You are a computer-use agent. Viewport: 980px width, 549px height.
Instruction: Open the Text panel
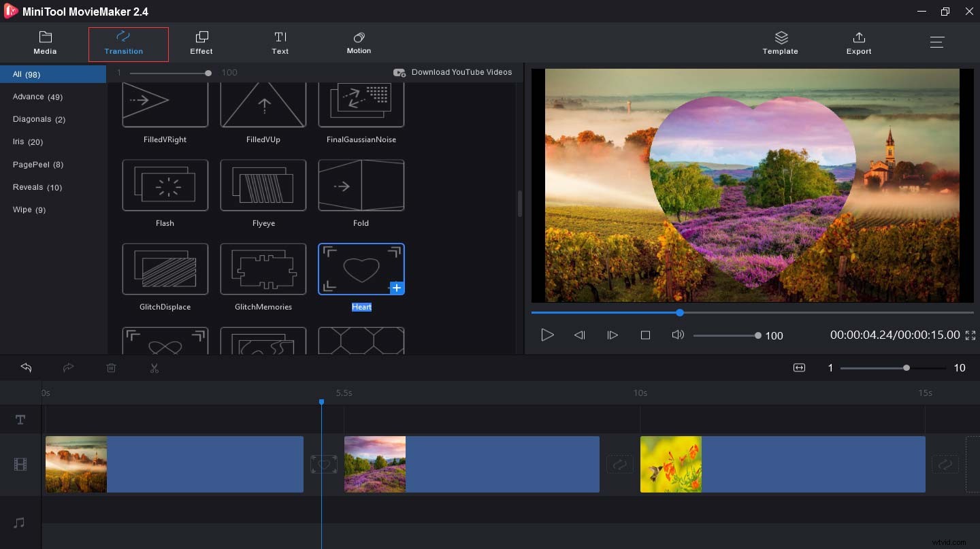coord(280,43)
